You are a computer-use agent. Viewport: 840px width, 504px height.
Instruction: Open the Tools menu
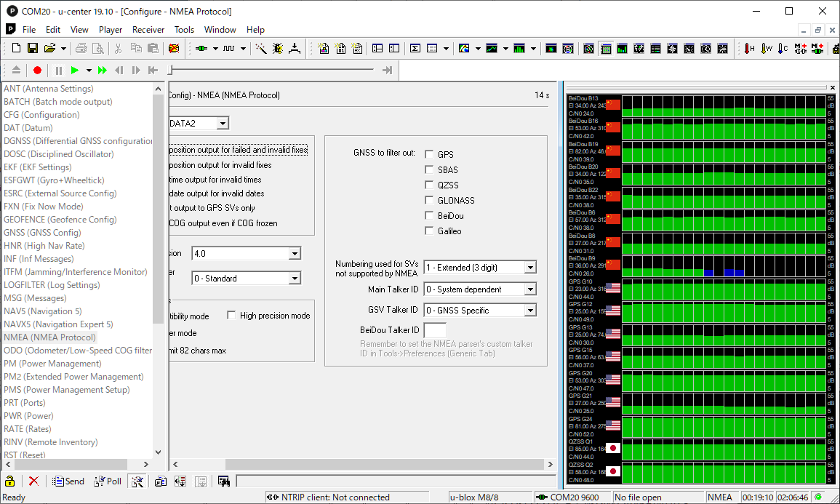tap(184, 30)
